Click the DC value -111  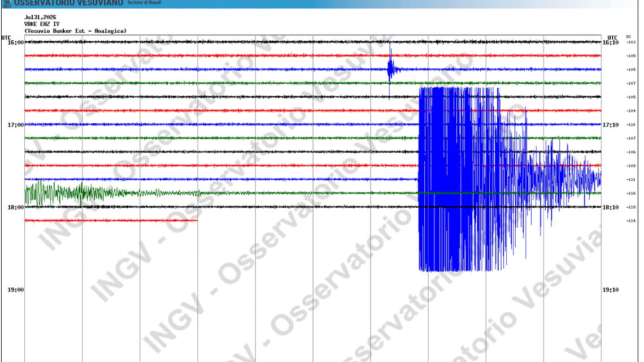[631, 179]
